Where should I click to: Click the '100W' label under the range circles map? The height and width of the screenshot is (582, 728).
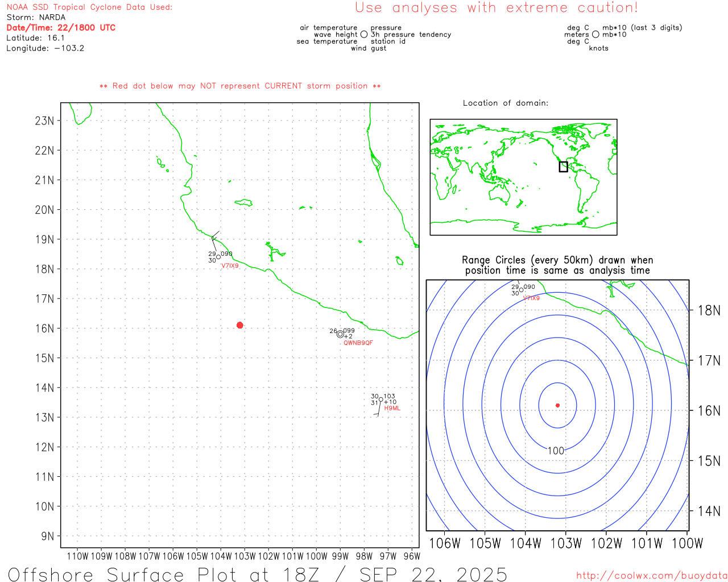point(688,543)
